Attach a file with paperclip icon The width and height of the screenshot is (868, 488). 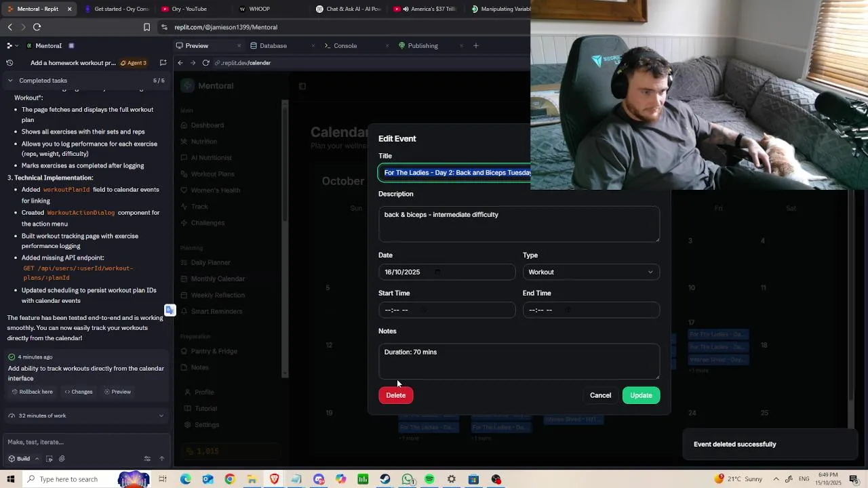(x=62, y=459)
